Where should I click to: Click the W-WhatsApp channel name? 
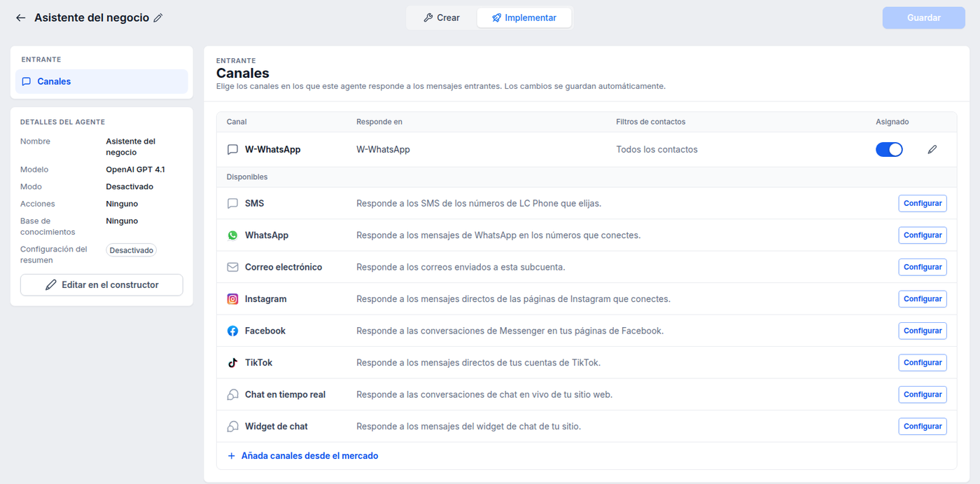pos(272,149)
